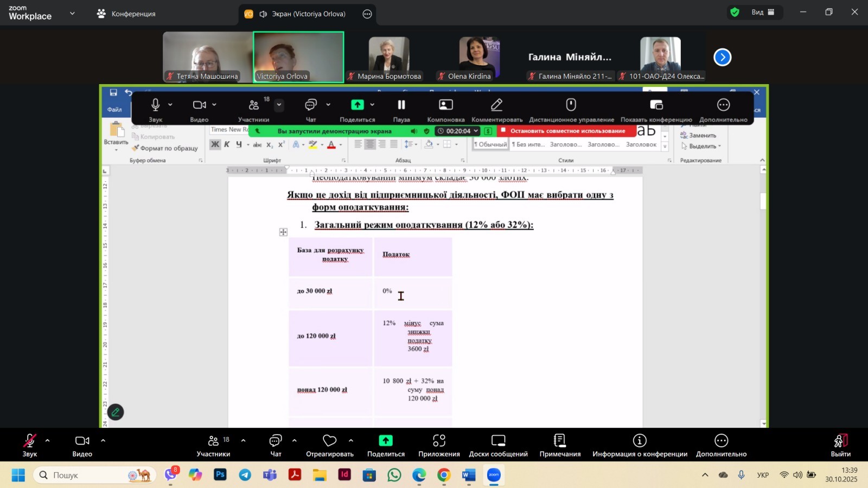Open chevron next to Отреагировать
The image size is (868, 488).
(x=351, y=440)
